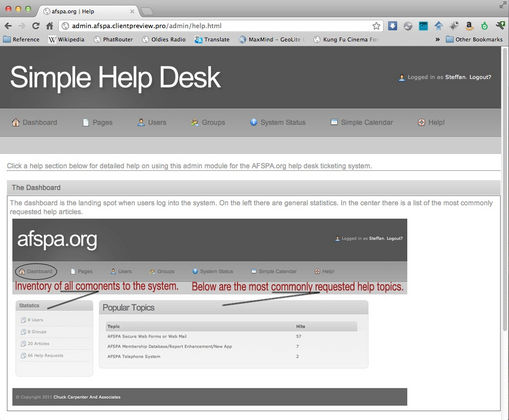The image size is (509, 420).
Task: Open the Dashboard nav item
Action: pyautogui.click(x=34, y=122)
